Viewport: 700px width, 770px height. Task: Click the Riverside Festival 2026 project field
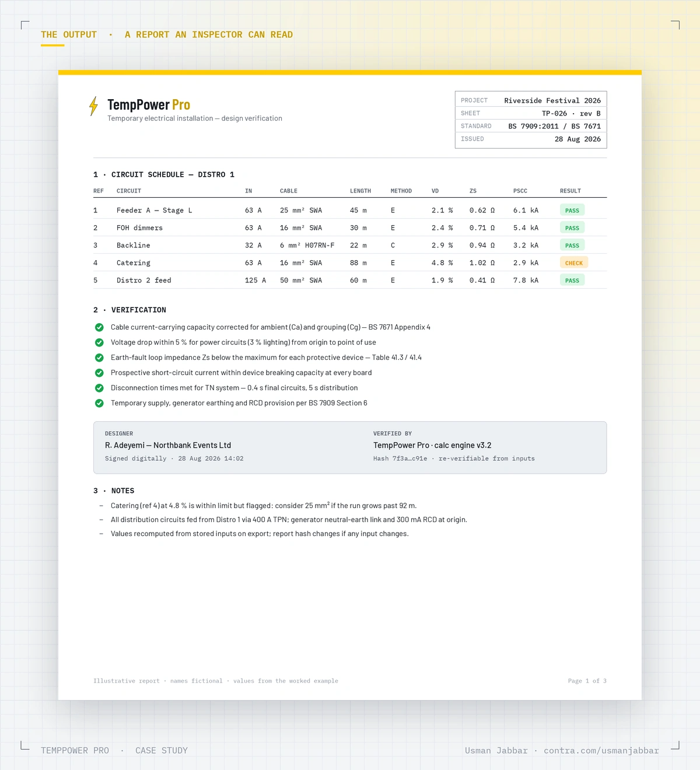pos(552,100)
